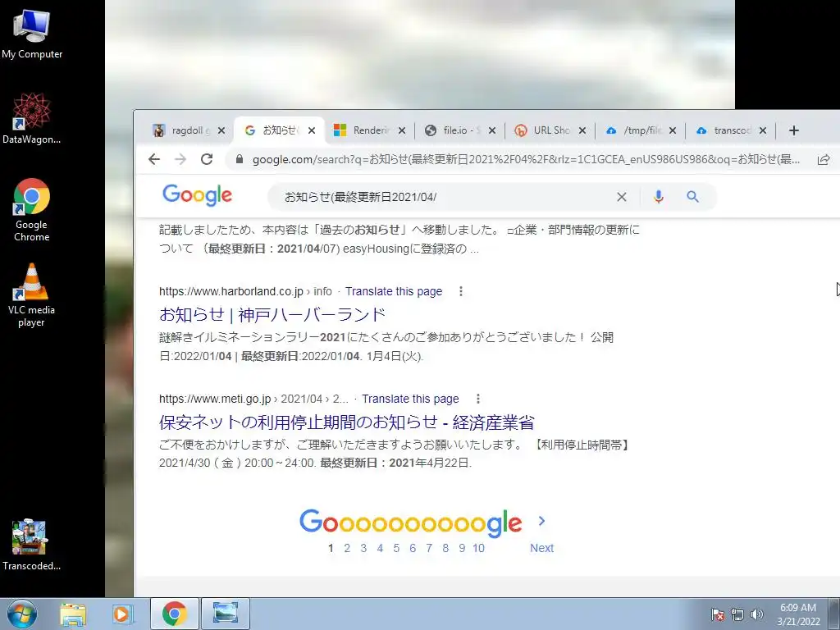Switch to the Rendering tab
Image resolution: width=840 pixels, height=630 pixels.
363,130
